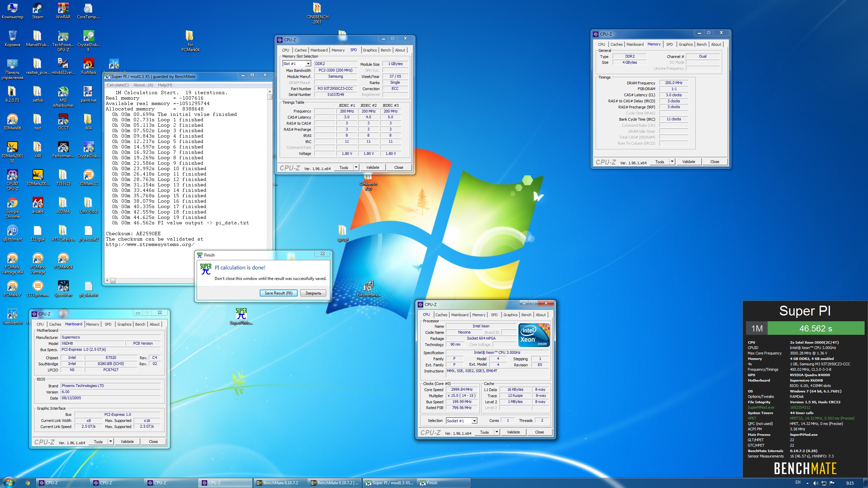Open the Geekbench desktop icon

pyautogui.click(x=13, y=317)
